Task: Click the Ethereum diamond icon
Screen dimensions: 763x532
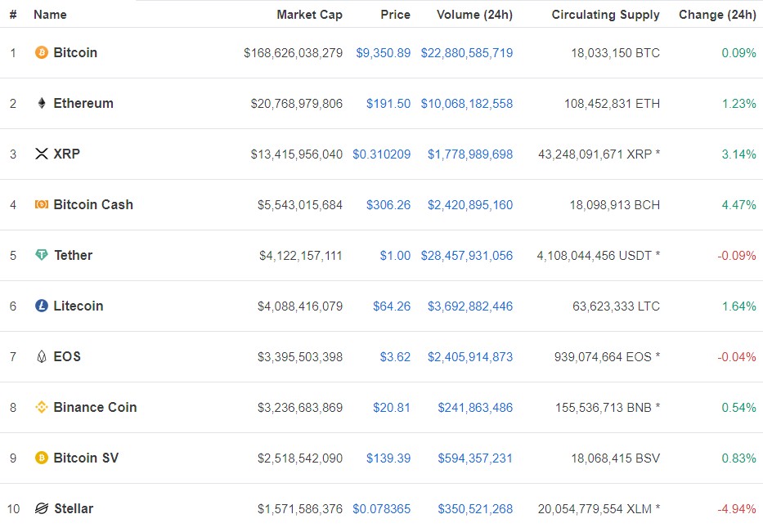Action: [42, 103]
